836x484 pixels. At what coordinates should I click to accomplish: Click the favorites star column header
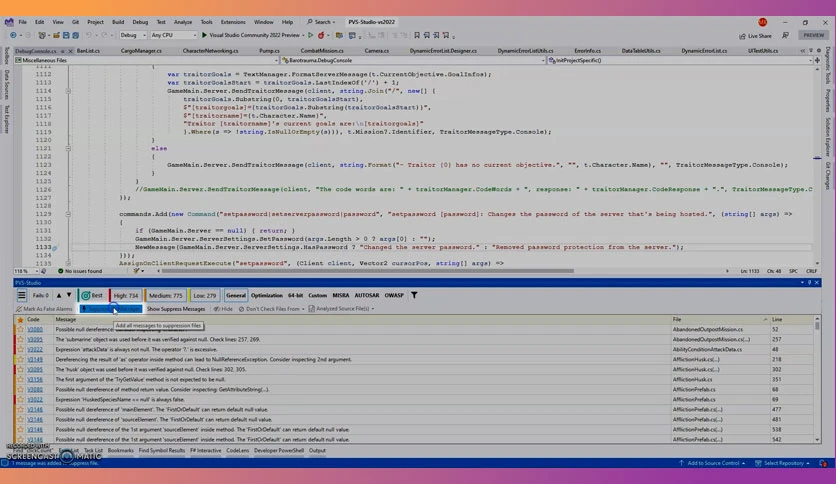tap(20, 319)
